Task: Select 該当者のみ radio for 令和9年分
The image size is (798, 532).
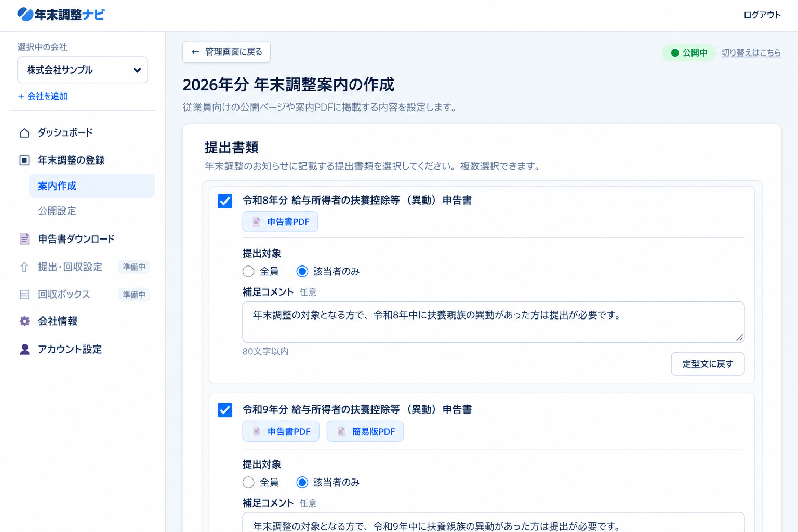Action: pyautogui.click(x=302, y=483)
